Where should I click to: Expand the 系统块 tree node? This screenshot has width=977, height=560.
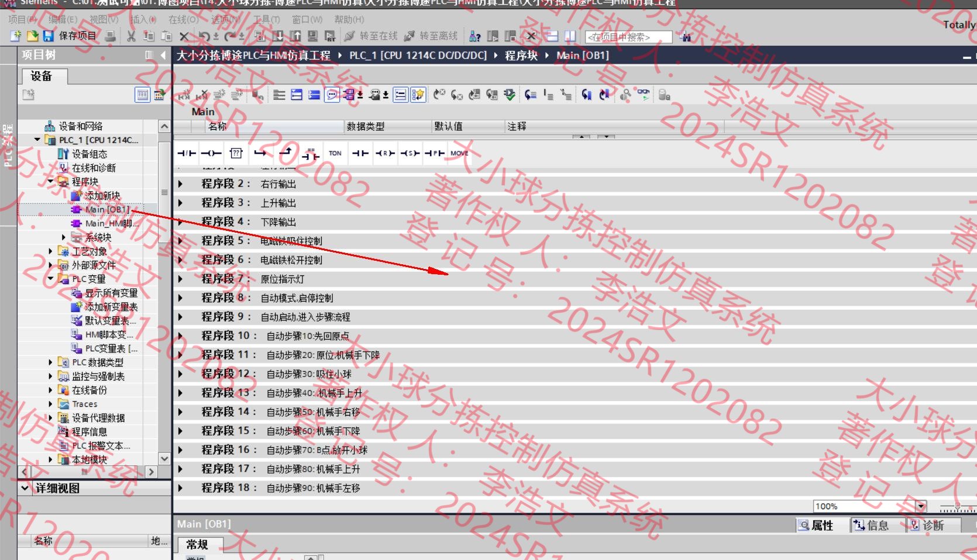(x=64, y=237)
